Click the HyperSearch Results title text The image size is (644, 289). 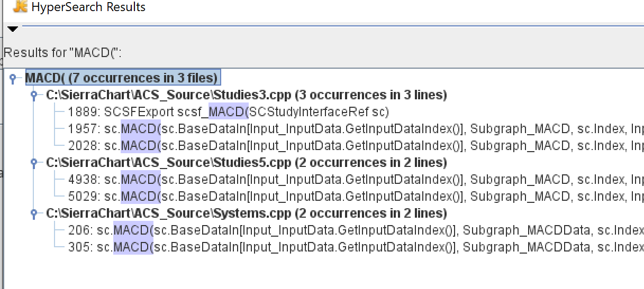point(88,7)
